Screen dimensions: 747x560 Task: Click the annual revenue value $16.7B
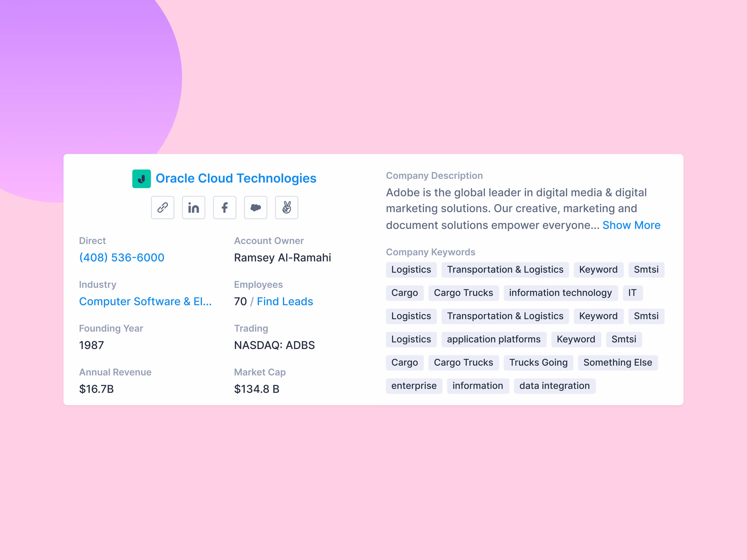[96, 389]
